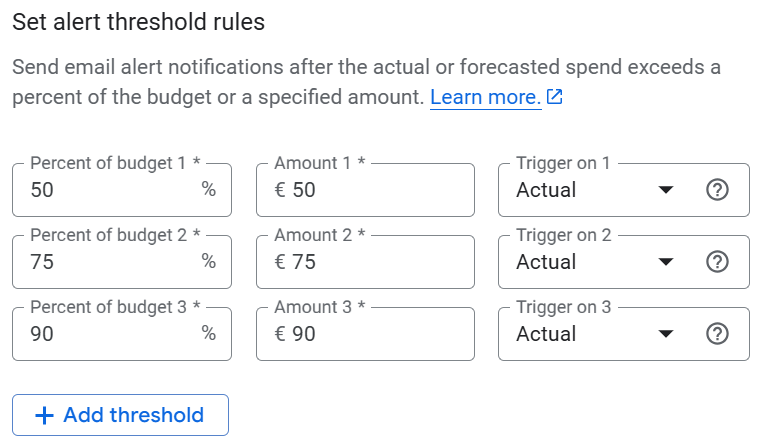Click the Set alert threshold rules heading
The height and width of the screenshot is (448, 764).
(138, 22)
